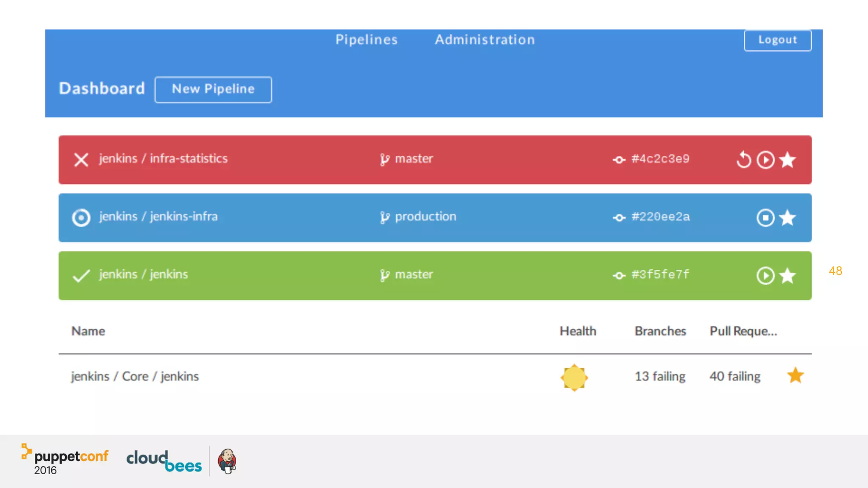This screenshot has height=488, width=868.
Task: Click the sunny health weather icon
Action: (x=574, y=377)
